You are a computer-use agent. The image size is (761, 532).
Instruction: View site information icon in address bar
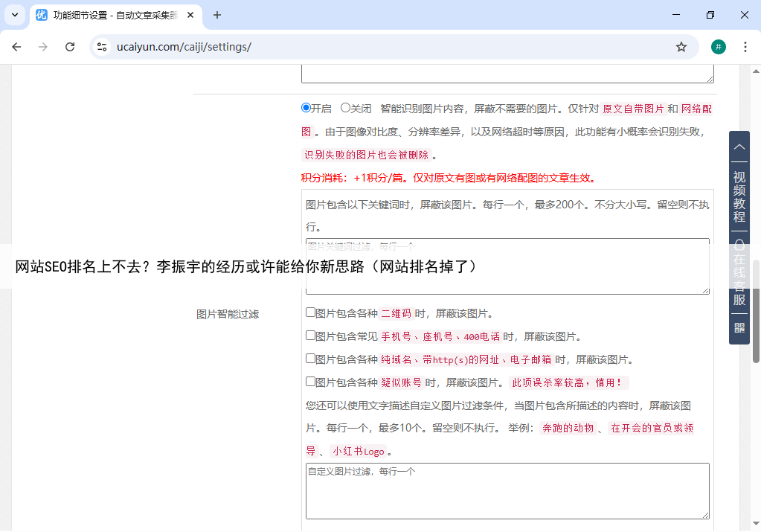[x=103, y=47]
